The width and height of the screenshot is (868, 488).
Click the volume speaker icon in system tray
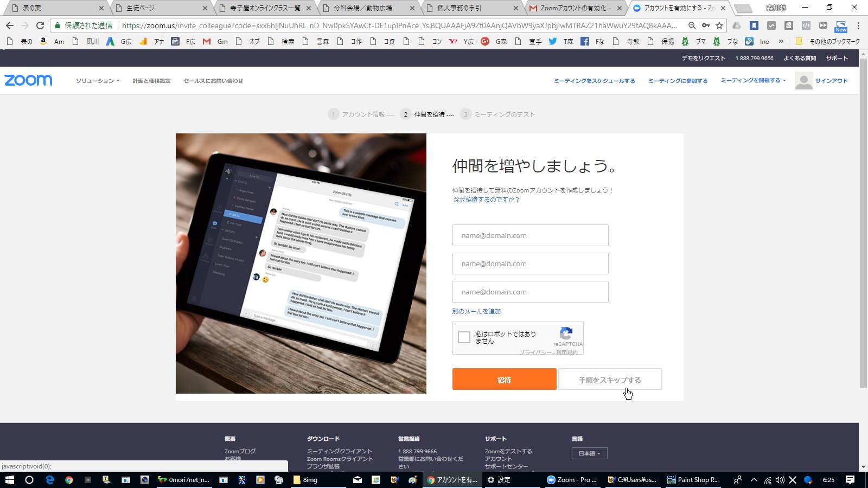(x=780, y=480)
